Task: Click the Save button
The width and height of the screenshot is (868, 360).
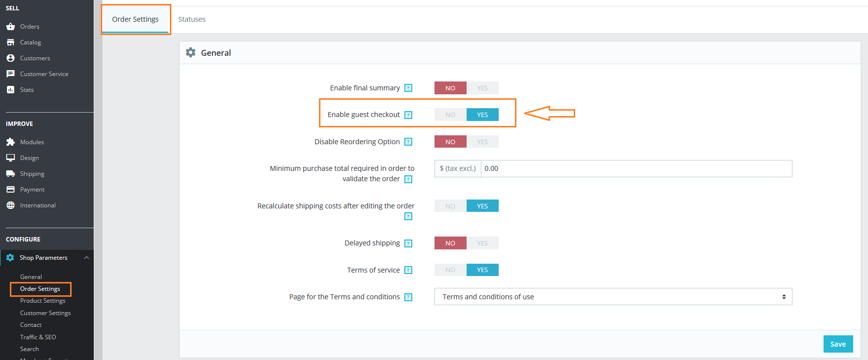Action: (x=838, y=344)
